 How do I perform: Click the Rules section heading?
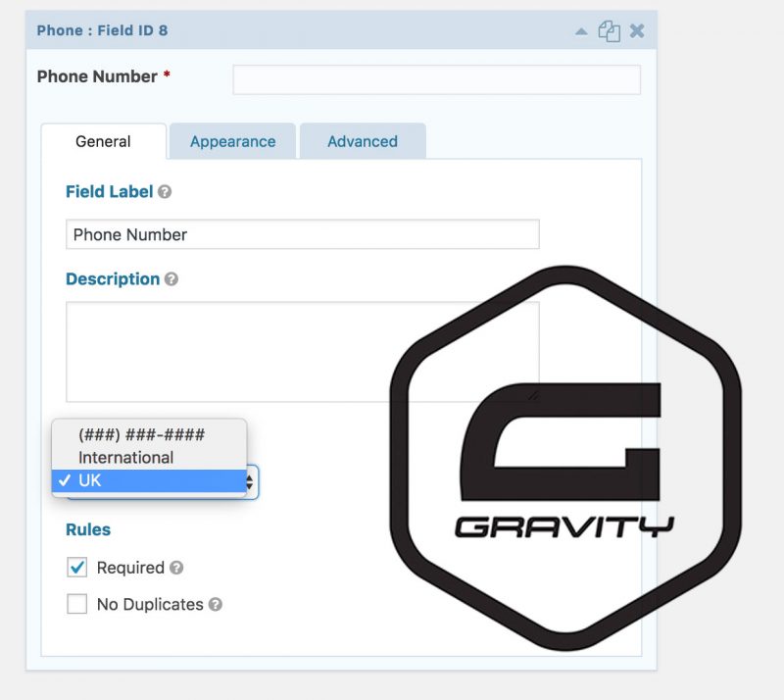(x=88, y=529)
